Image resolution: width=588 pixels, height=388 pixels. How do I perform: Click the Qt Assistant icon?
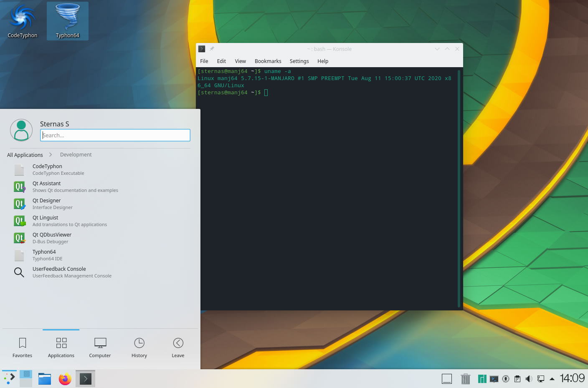tap(19, 186)
